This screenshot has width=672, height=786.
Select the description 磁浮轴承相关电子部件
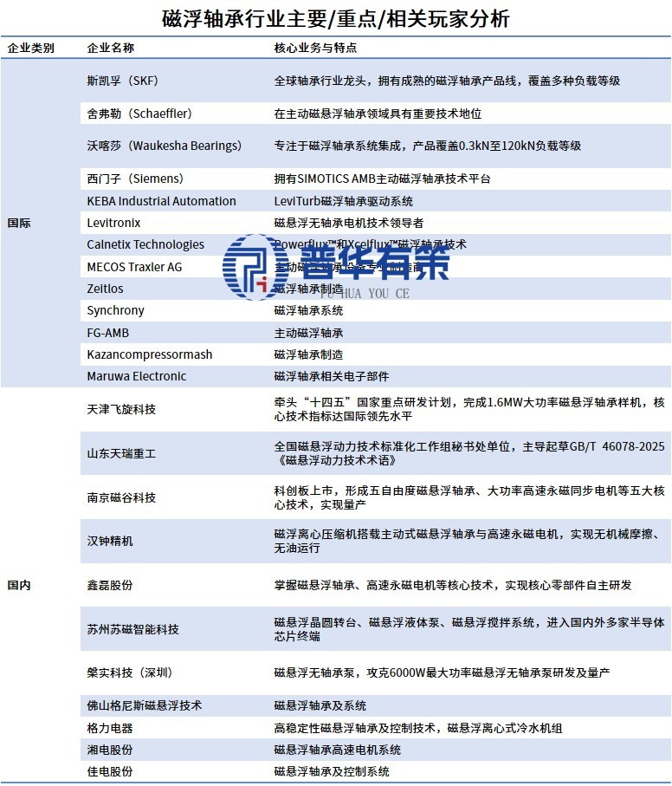(332, 376)
